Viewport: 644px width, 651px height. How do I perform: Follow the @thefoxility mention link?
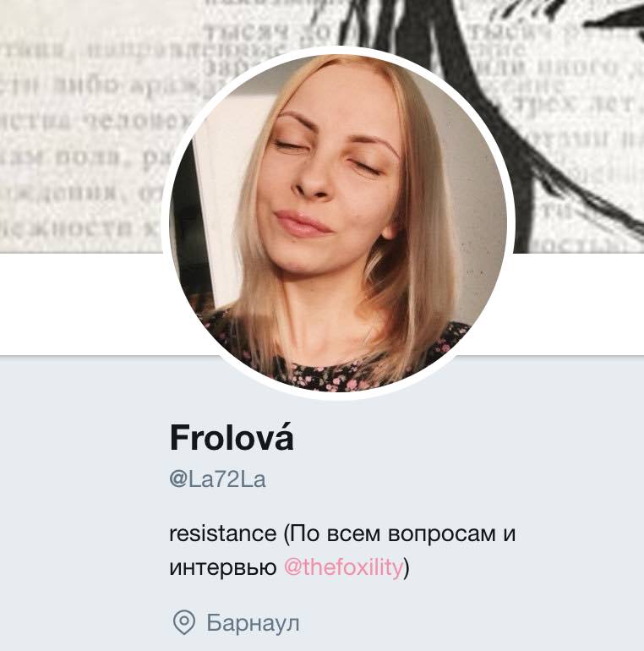pos(344,566)
